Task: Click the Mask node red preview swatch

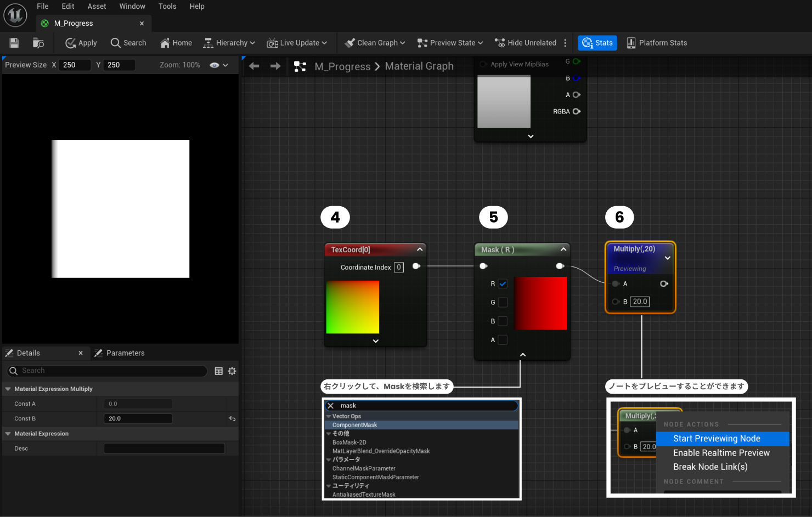Action: pyautogui.click(x=540, y=303)
